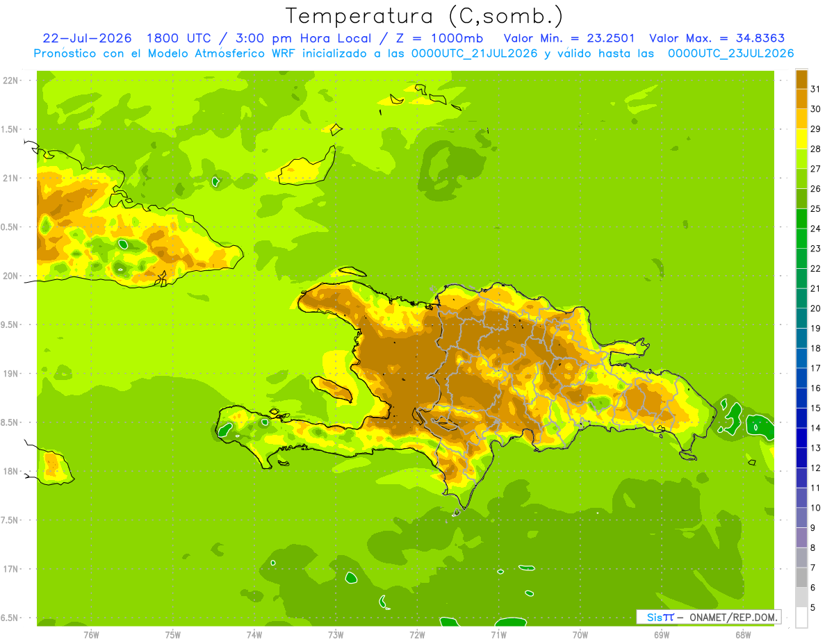Select the valid-until time "0000UTC_23JUL2026"
Screen dimensions: 834x644
coord(731,53)
